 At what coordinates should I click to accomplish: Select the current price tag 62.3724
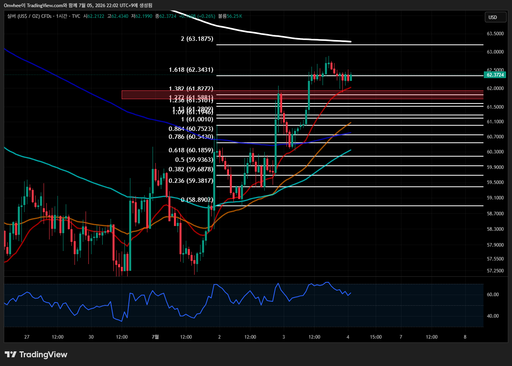495,75
